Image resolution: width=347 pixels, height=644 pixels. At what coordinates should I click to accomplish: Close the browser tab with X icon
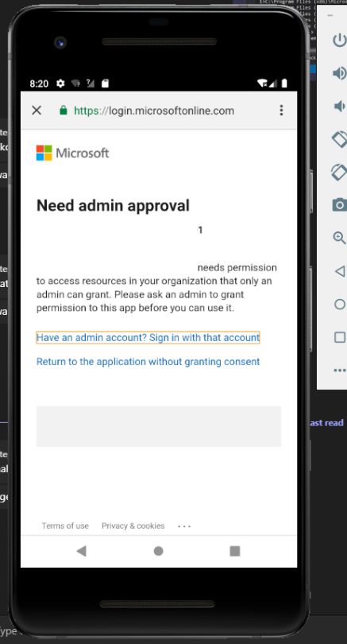click(37, 110)
